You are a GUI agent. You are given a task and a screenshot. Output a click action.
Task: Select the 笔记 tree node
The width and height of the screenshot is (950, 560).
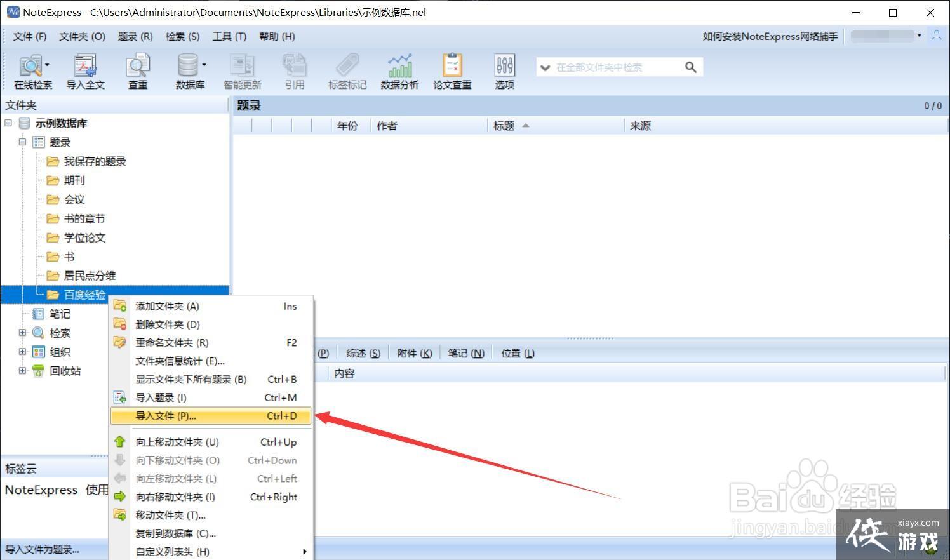pos(60,314)
